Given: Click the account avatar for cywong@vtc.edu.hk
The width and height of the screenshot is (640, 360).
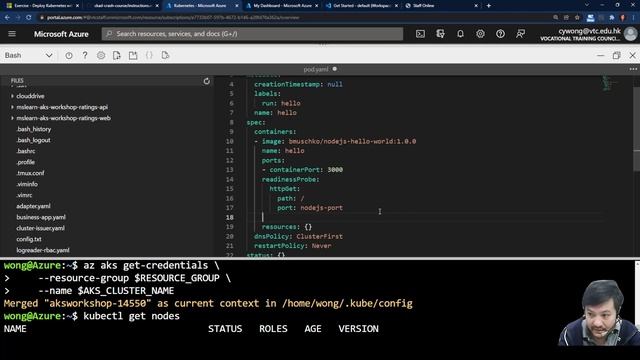Looking at the screenshot, I should 630,34.
